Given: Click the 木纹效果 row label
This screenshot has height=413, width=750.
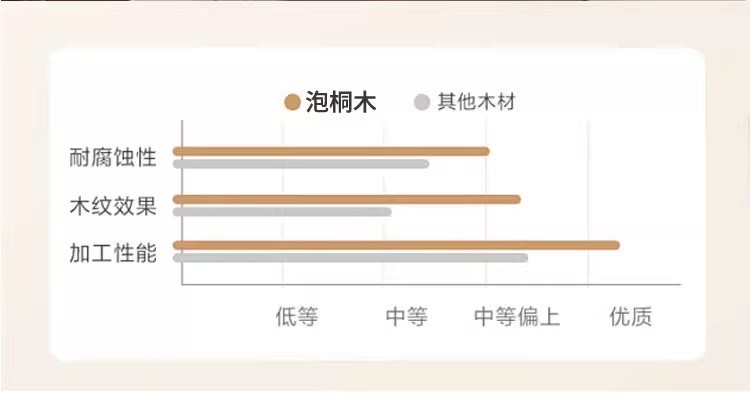Looking at the screenshot, I should coord(113,205).
